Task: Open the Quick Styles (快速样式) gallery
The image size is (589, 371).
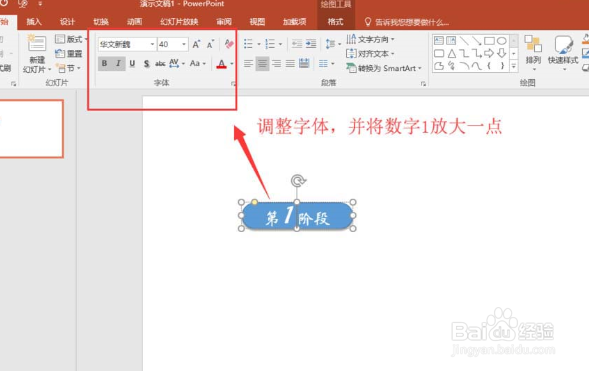Action: click(x=563, y=53)
